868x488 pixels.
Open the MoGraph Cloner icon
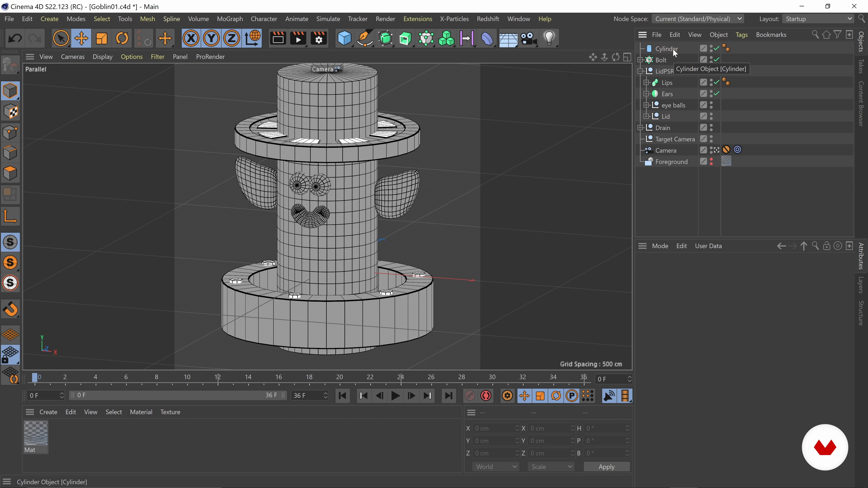click(x=426, y=38)
